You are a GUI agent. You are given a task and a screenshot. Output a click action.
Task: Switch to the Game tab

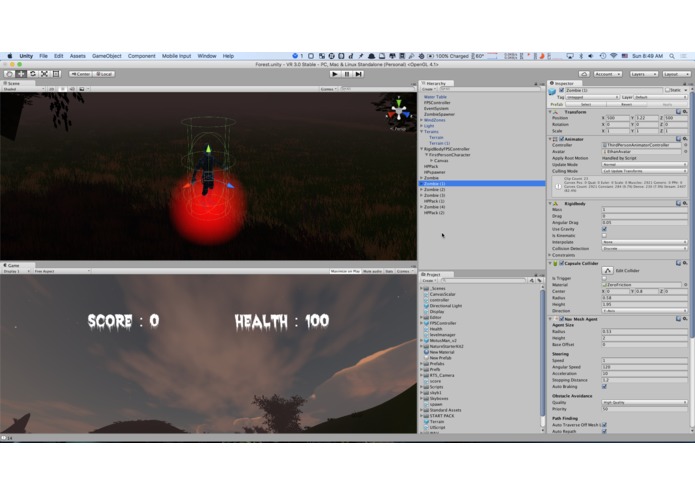(x=12, y=265)
